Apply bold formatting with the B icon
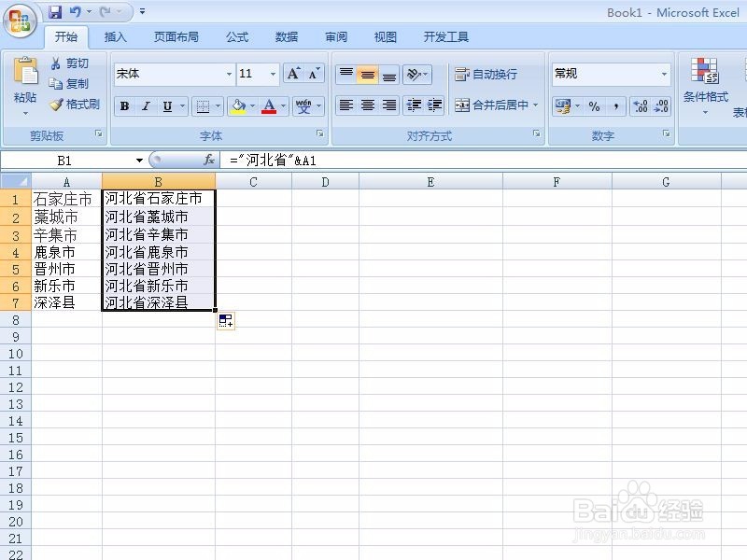Screen dimensions: 747x560 pyautogui.click(x=123, y=106)
